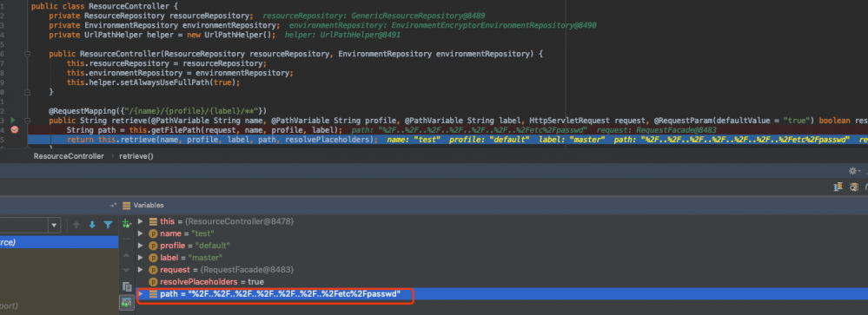Viewport: 868px width, 315px height.
Task: Select ResourceController in editor breadcrumb
Action: pos(69,156)
